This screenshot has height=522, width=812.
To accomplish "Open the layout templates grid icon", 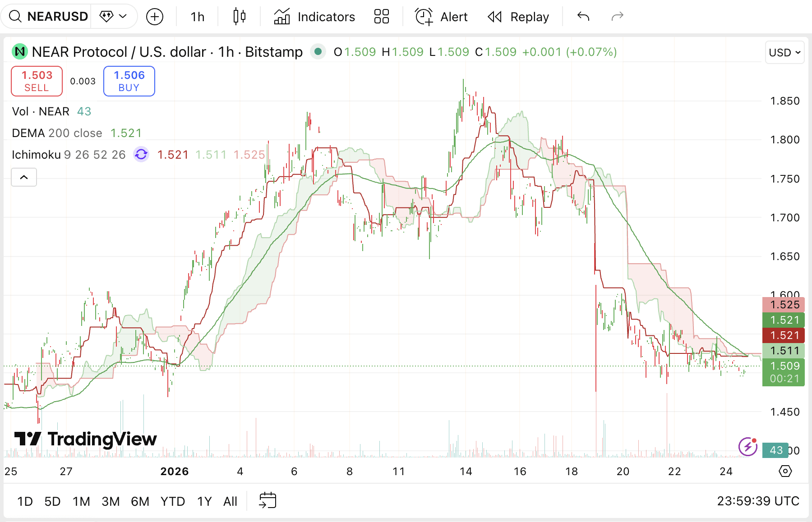I will pos(381,17).
